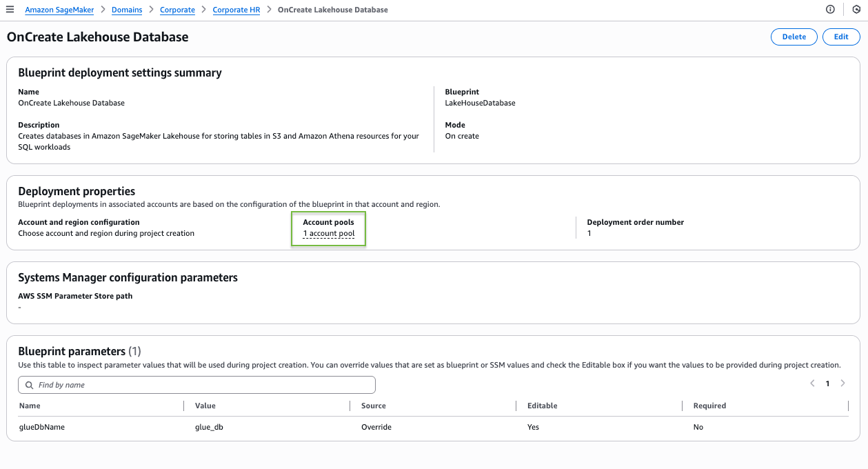Sort by Name column header
The height and width of the screenshot is (469, 868).
pyautogui.click(x=30, y=406)
